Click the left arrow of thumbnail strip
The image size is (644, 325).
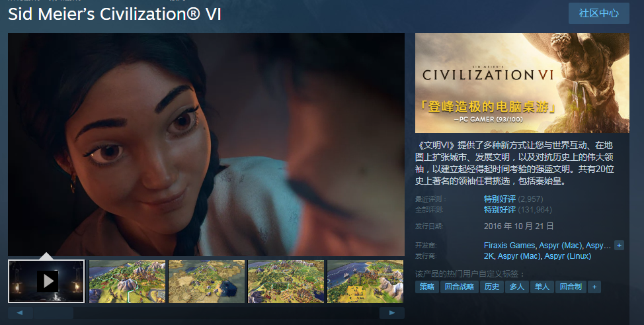[x=20, y=312]
